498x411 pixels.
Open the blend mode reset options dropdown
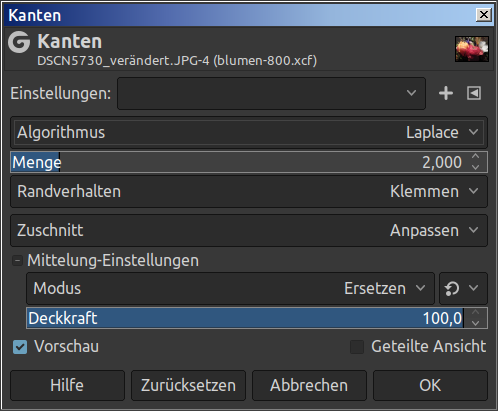click(x=463, y=288)
